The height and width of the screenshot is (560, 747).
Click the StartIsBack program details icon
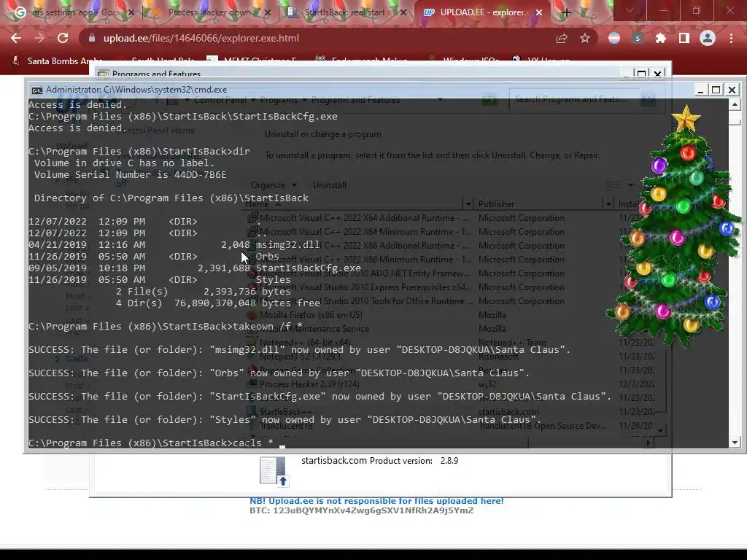pos(274,472)
